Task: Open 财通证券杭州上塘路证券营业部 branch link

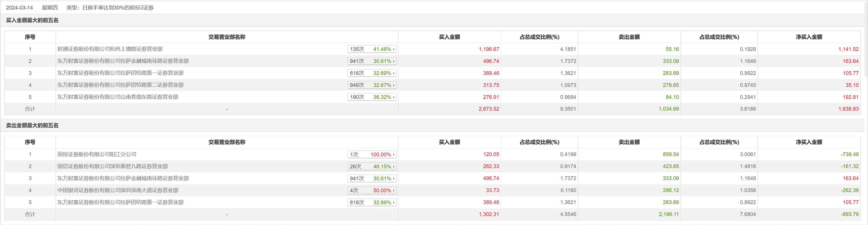Action: 110,49
